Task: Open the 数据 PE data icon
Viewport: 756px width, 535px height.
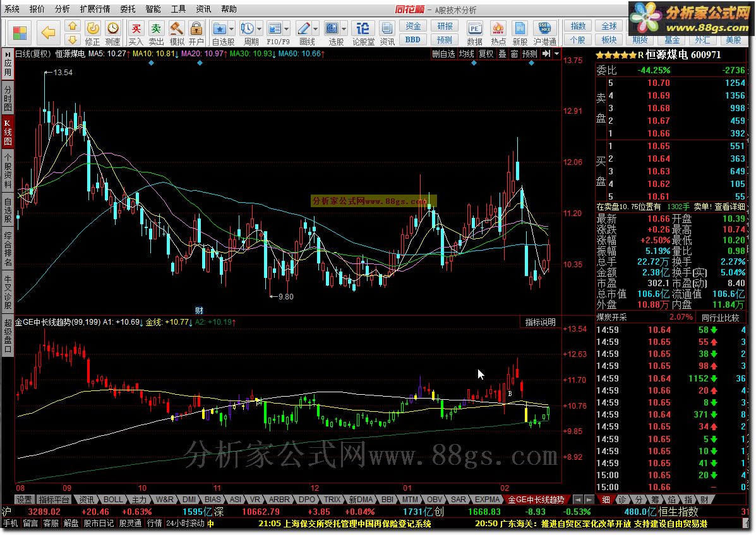Action: point(474,33)
